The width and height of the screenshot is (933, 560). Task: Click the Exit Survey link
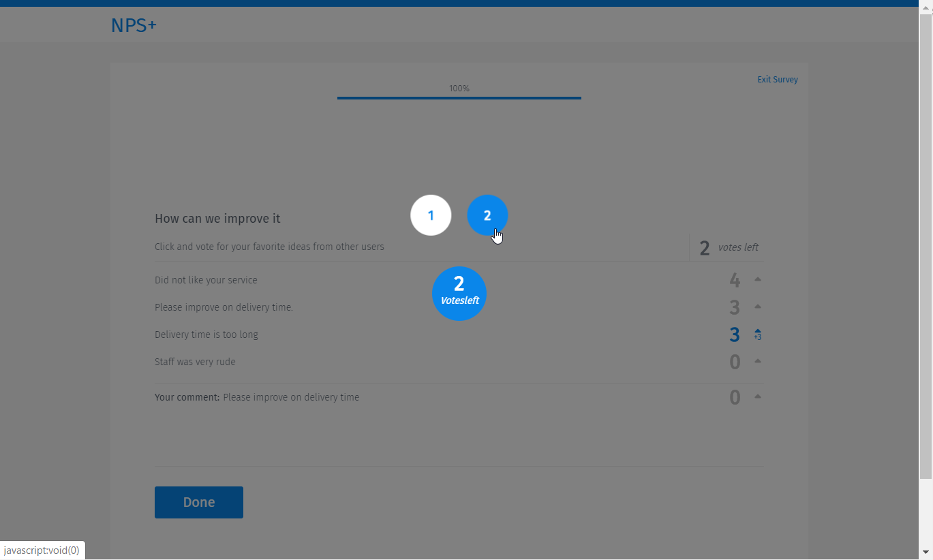(x=777, y=79)
